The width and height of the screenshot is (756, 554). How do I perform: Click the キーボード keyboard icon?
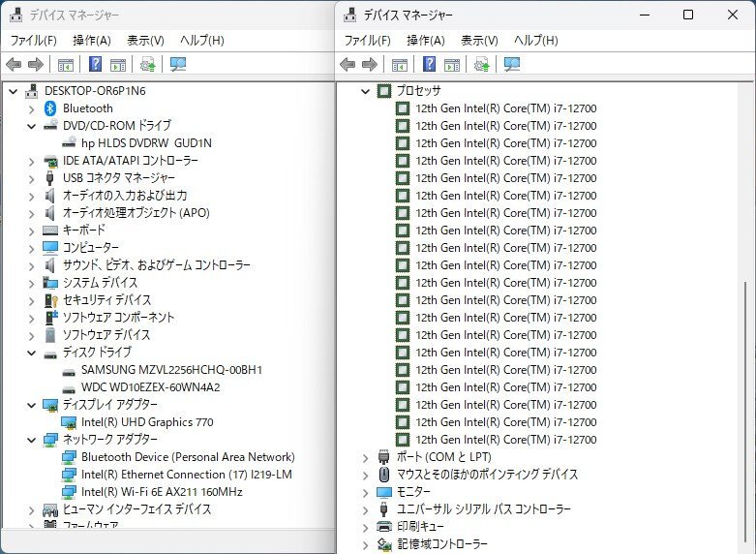[x=50, y=231]
